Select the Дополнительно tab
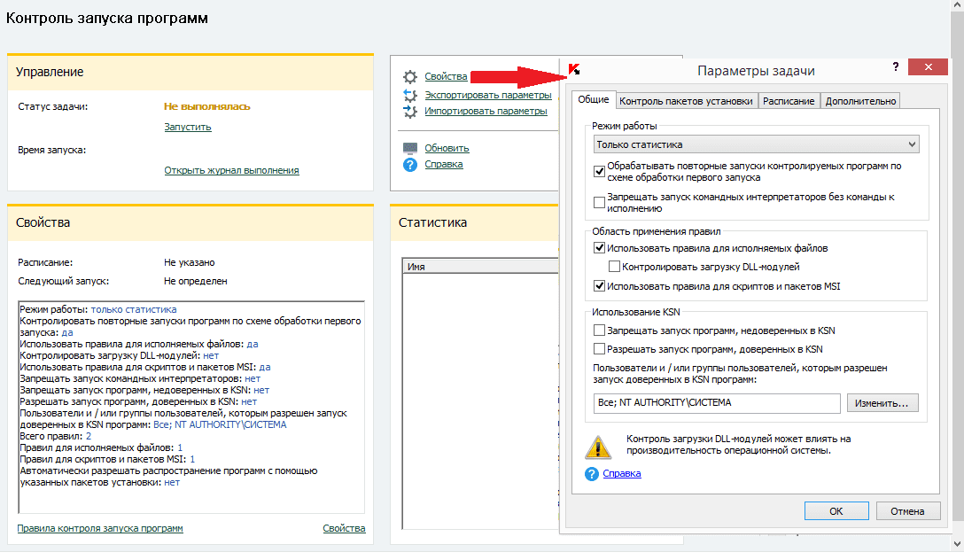This screenshot has width=964, height=560. 861,101
